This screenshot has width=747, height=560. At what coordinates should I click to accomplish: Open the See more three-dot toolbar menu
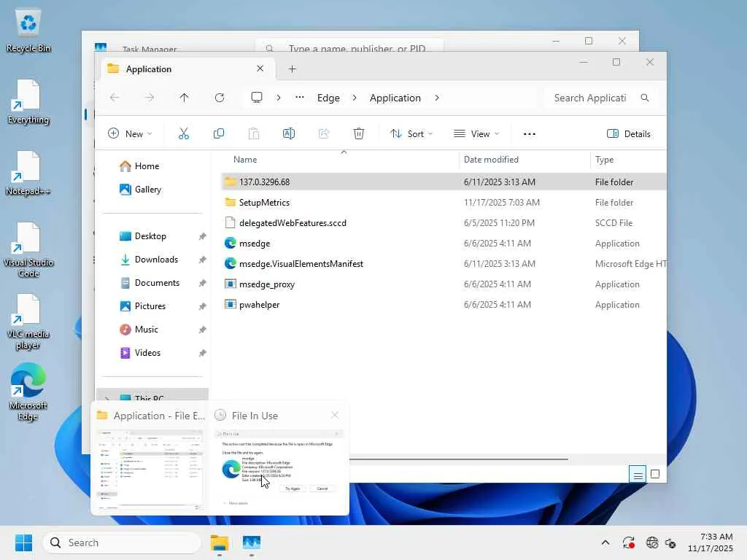[x=530, y=134]
